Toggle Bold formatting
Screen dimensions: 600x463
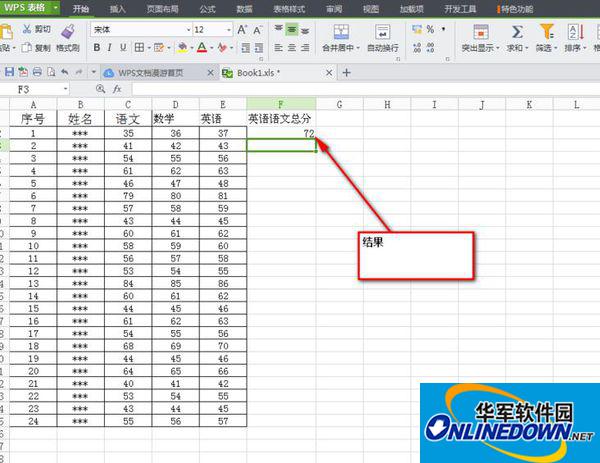point(97,47)
